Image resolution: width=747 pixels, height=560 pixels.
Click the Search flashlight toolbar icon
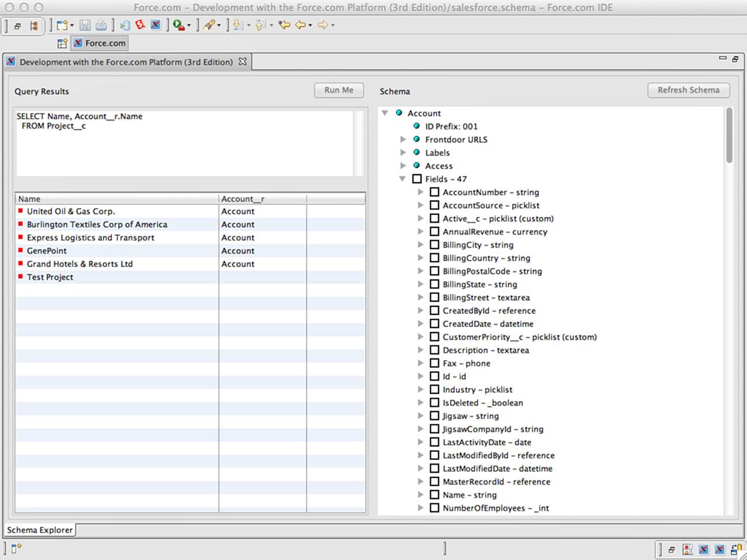click(209, 25)
